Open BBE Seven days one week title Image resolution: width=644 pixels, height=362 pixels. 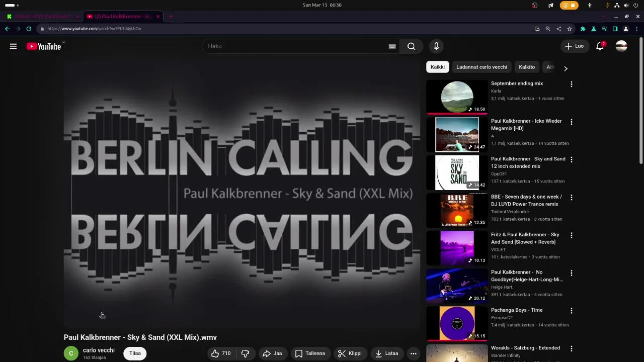tap(526, 201)
